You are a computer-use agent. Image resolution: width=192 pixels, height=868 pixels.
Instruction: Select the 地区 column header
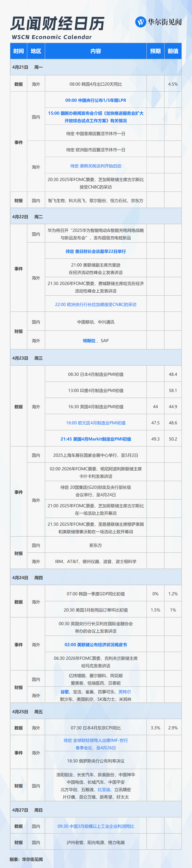tap(36, 51)
